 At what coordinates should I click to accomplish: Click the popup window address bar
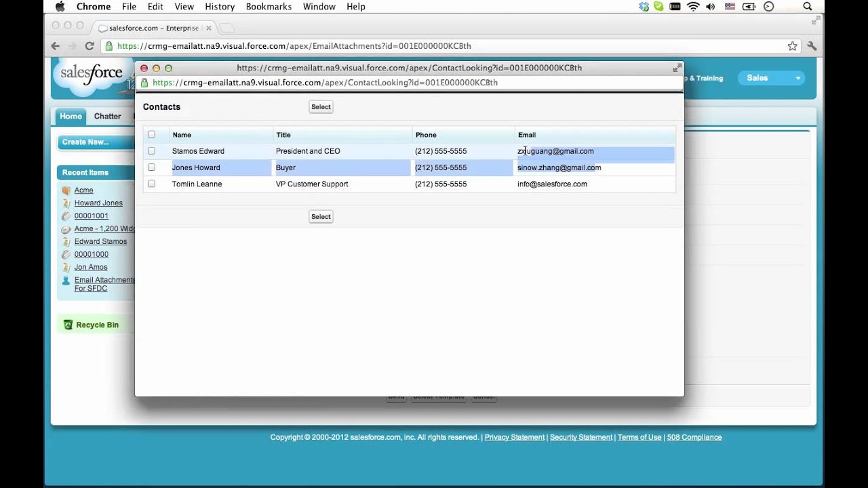[x=409, y=83]
